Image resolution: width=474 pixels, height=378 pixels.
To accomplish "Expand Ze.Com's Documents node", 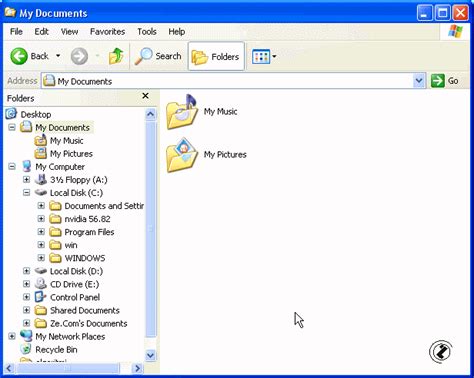I will click(27, 323).
